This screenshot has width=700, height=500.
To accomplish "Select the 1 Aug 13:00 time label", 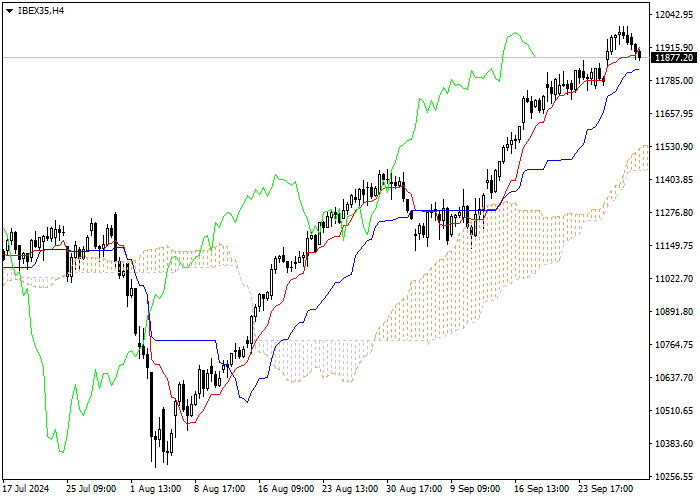I will (156, 489).
